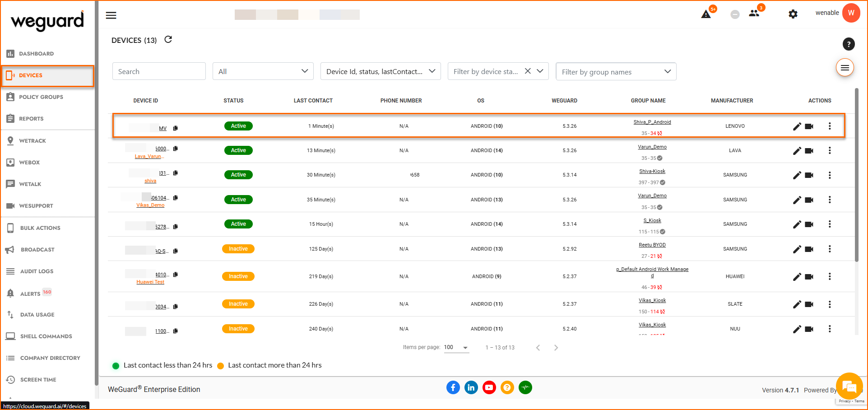
Task: Go to the previous page of devices
Action: tap(538, 348)
